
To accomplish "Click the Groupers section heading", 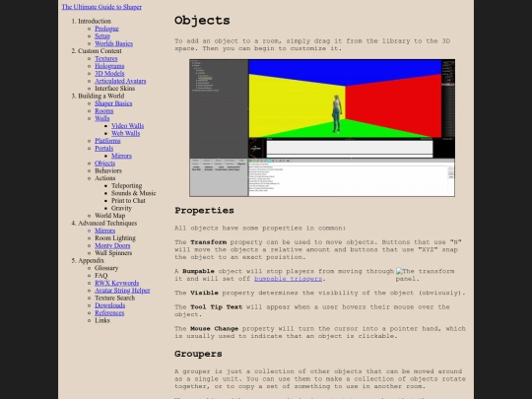I will [x=198, y=354].
